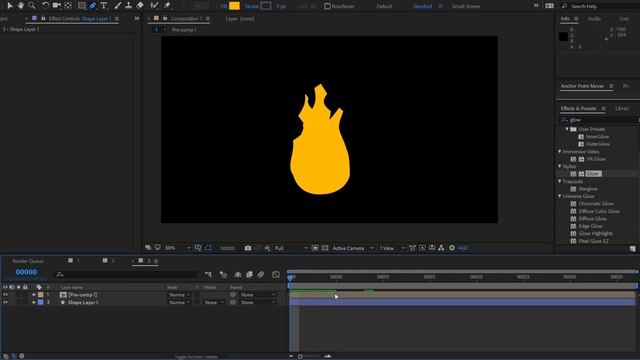This screenshot has width=640, height=360.
Task: Click the yellow Fill color swatch
Action: click(234, 6)
